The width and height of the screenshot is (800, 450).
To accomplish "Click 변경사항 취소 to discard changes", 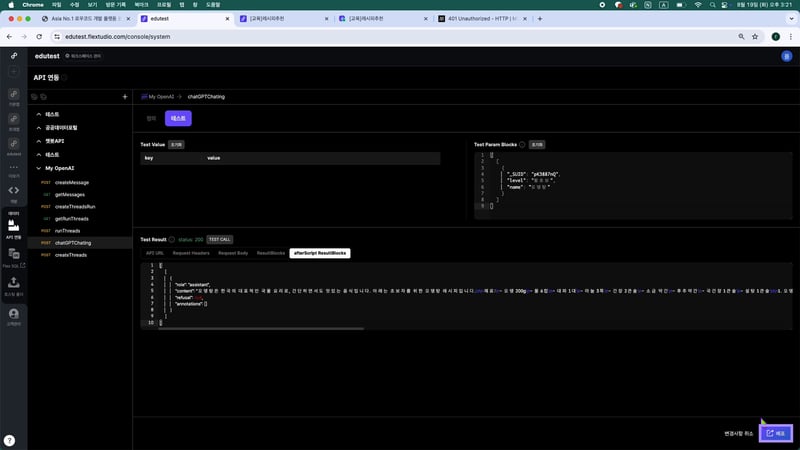I will pos(739,434).
